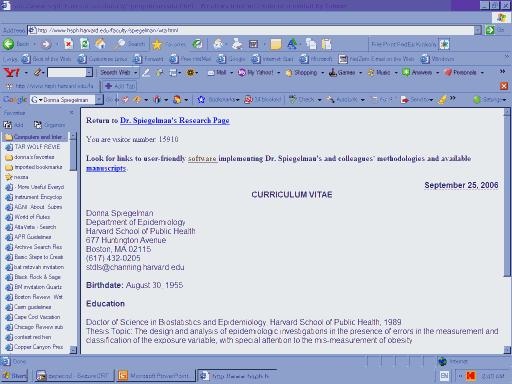Click the page scroll-down arrow
Screen dimensions: 512x384
pyautogui.click(x=507, y=350)
